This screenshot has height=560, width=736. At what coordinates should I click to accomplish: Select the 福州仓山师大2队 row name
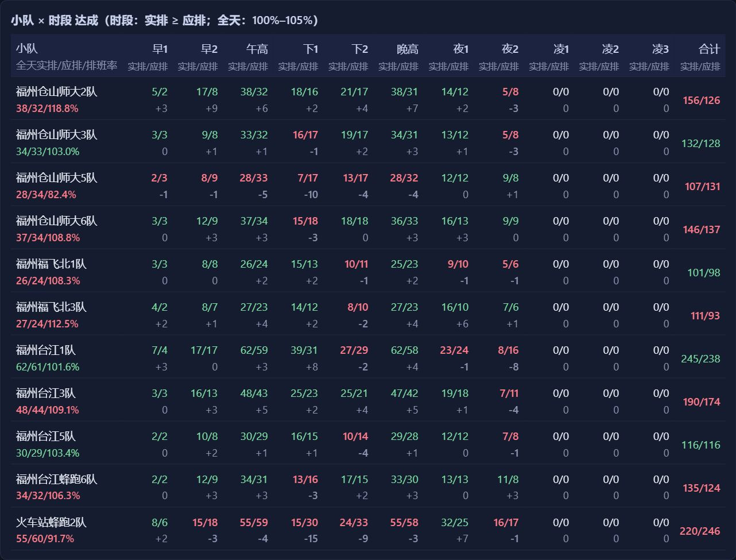(57, 91)
